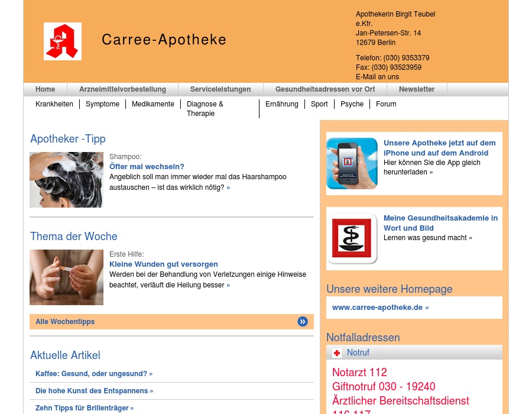Open the Medikamente submenu link
Viewport: 532px width, 414px height.
(153, 104)
